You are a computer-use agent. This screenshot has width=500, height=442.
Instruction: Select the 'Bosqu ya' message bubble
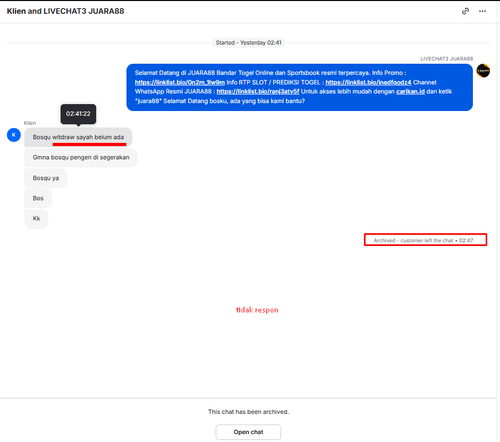pos(46,178)
